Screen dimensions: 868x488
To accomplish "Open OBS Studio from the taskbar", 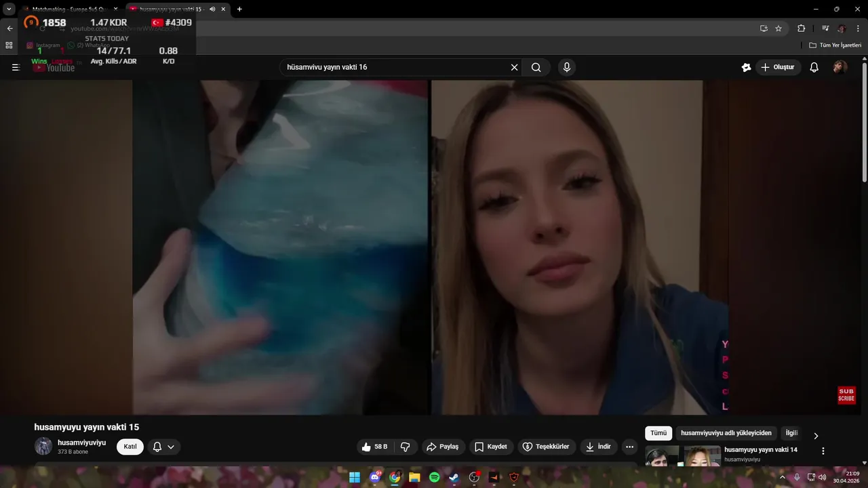I will pos(474,477).
